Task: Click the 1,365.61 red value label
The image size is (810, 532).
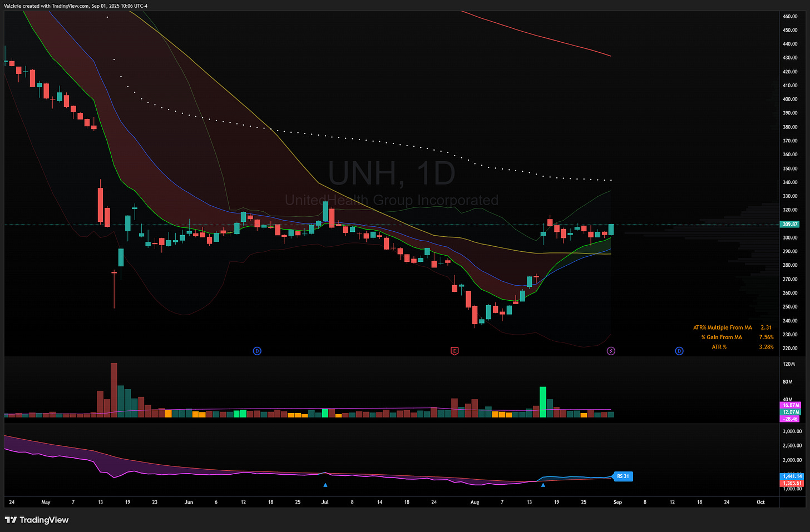Action: click(x=792, y=483)
